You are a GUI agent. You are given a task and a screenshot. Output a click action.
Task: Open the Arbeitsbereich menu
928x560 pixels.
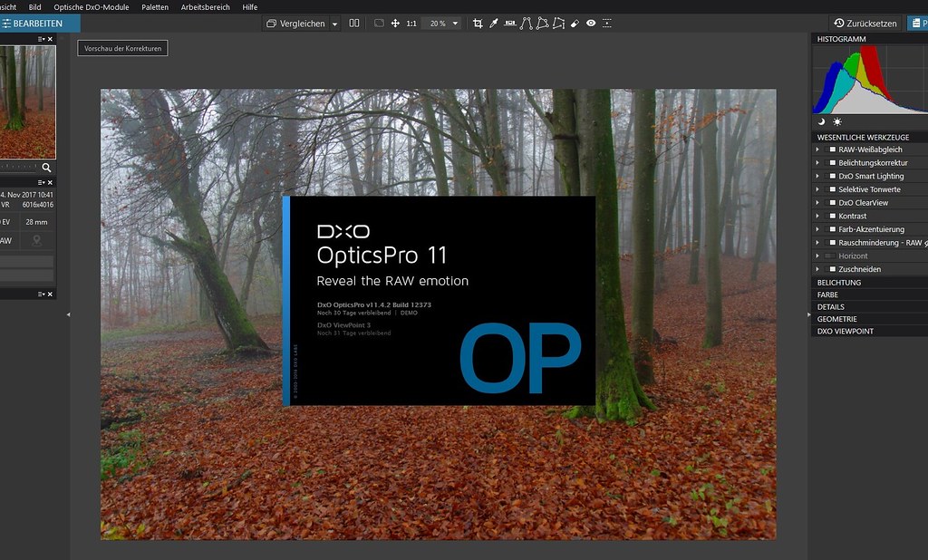[x=206, y=7]
